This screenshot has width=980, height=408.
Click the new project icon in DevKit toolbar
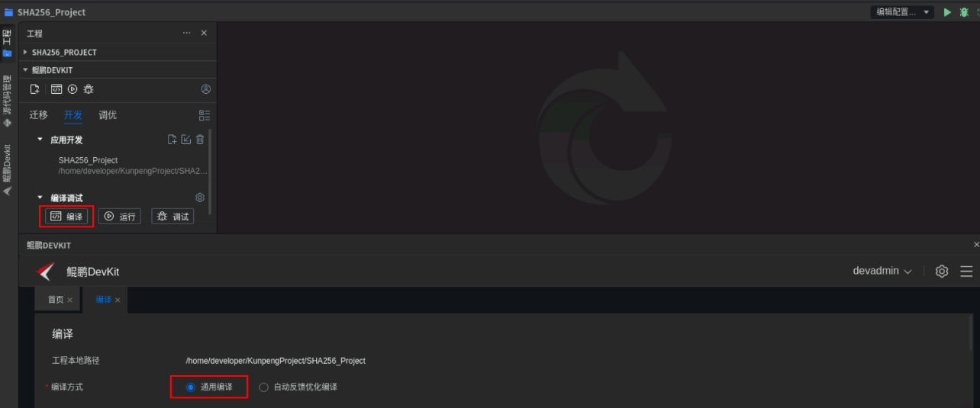[34, 89]
